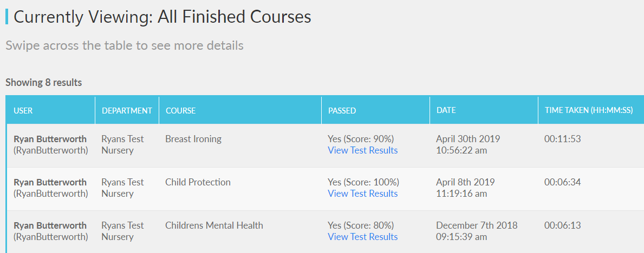Open View Test Results for Breast Ironing
The width and height of the screenshot is (644, 253).
coord(362,150)
